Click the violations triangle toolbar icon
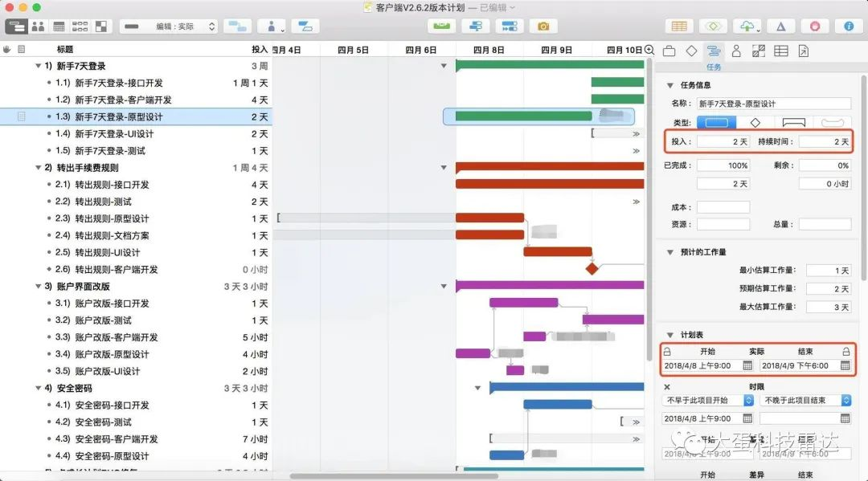 click(x=780, y=26)
